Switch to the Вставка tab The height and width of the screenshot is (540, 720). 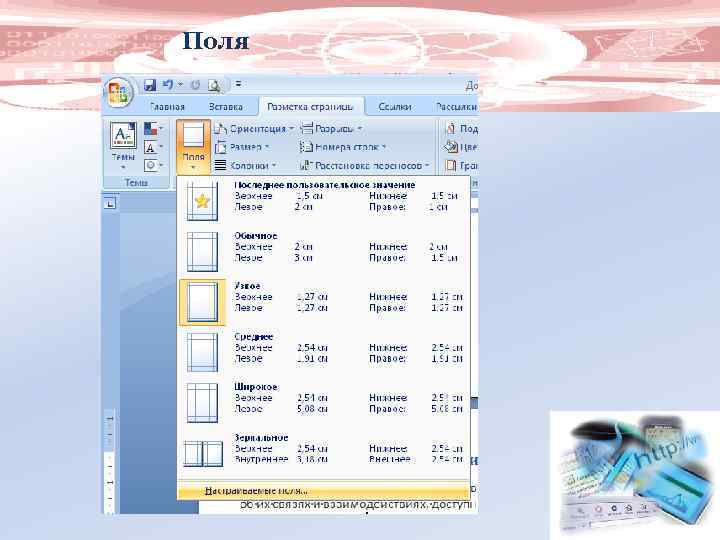point(225,107)
